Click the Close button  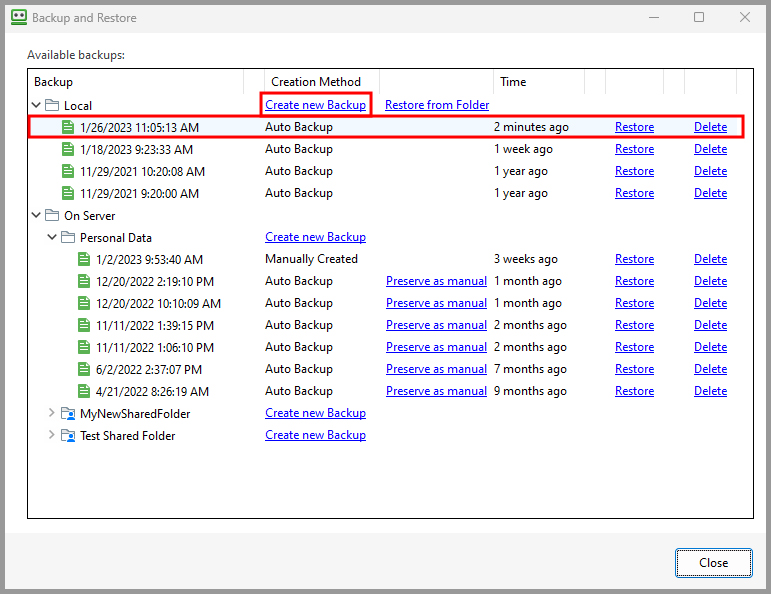tap(713, 563)
